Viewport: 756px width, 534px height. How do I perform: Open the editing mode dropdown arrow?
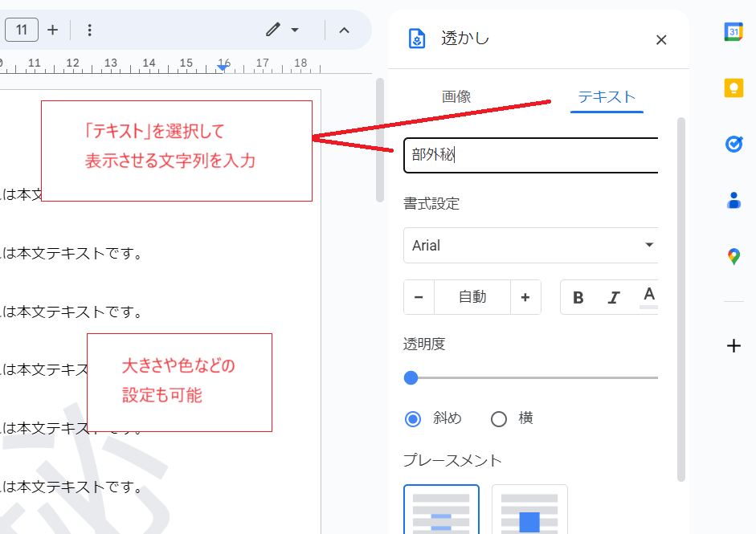tap(295, 30)
